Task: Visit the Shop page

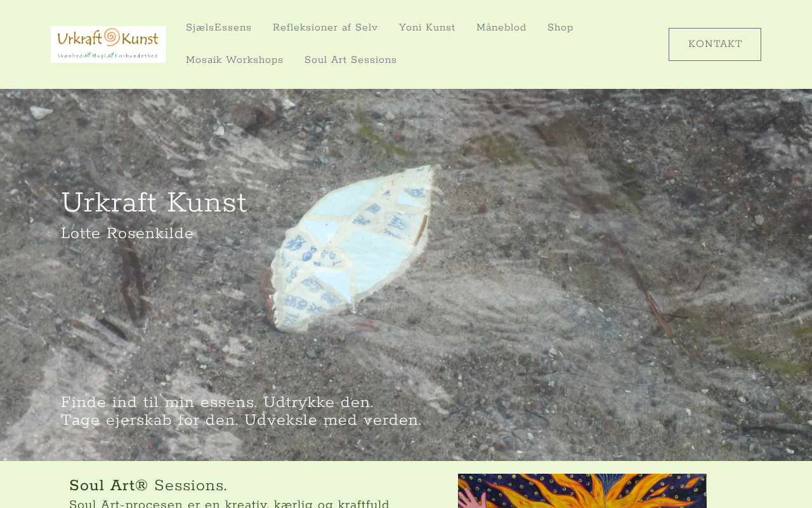Action: coord(560,28)
